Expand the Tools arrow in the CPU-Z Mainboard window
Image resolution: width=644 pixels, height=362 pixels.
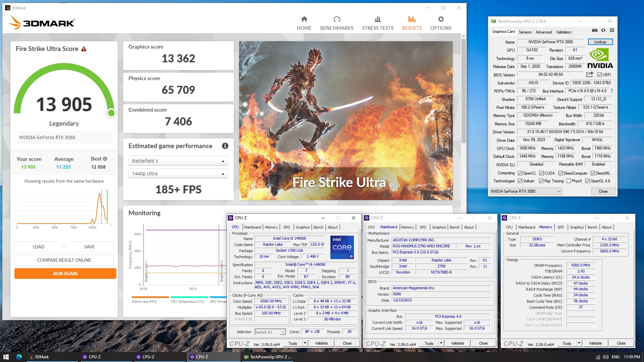click(x=441, y=343)
